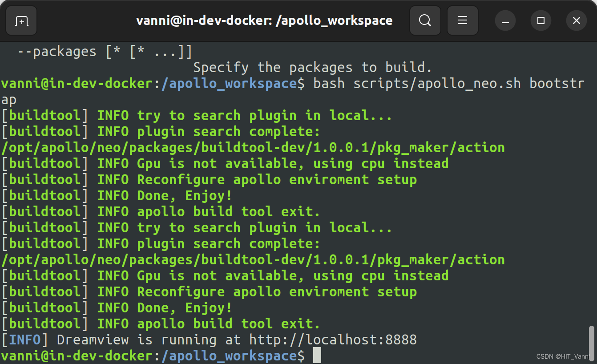Click the first 'Reconfigure apollo enviroment setup' line
The image size is (597, 364).
point(209,180)
